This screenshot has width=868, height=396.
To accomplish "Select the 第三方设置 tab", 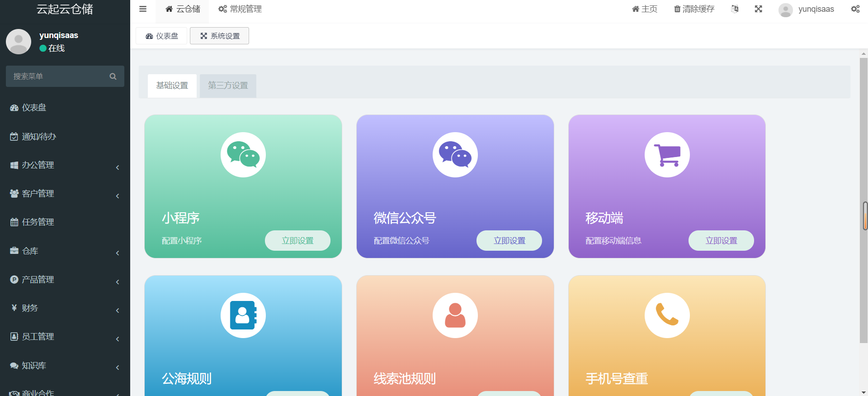I will pos(228,86).
